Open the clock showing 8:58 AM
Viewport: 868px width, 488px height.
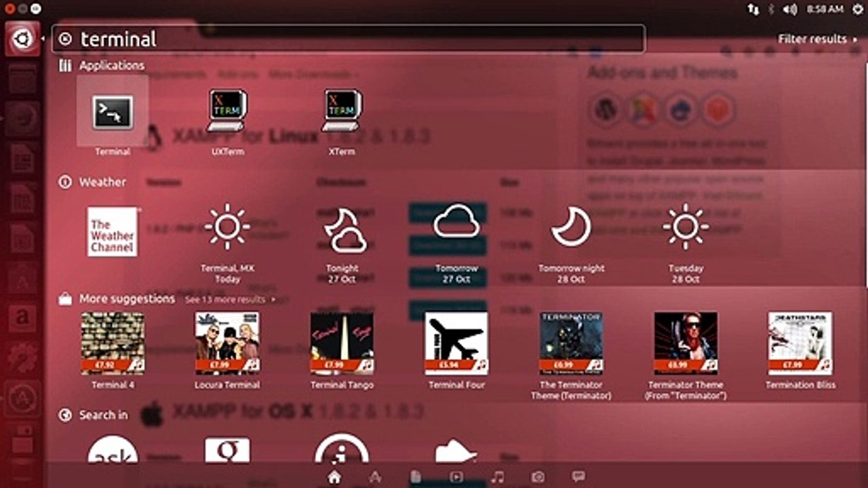[x=825, y=9]
